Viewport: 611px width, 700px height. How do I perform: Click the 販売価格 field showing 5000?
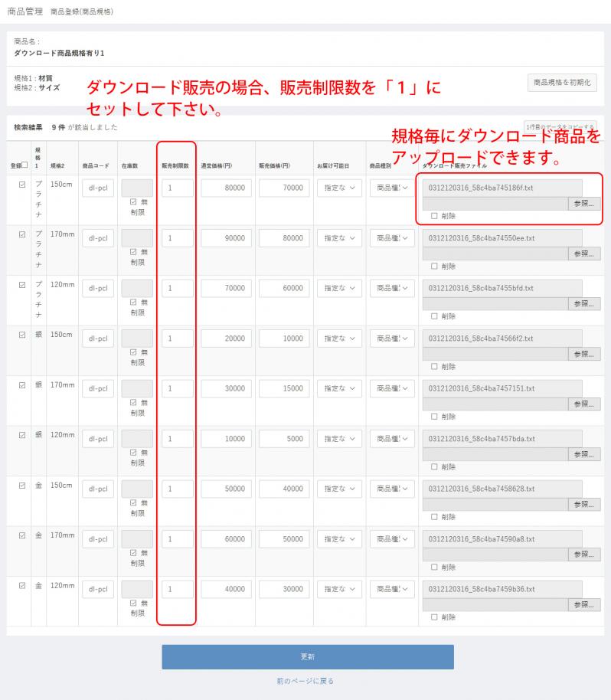pyautogui.click(x=285, y=439)
